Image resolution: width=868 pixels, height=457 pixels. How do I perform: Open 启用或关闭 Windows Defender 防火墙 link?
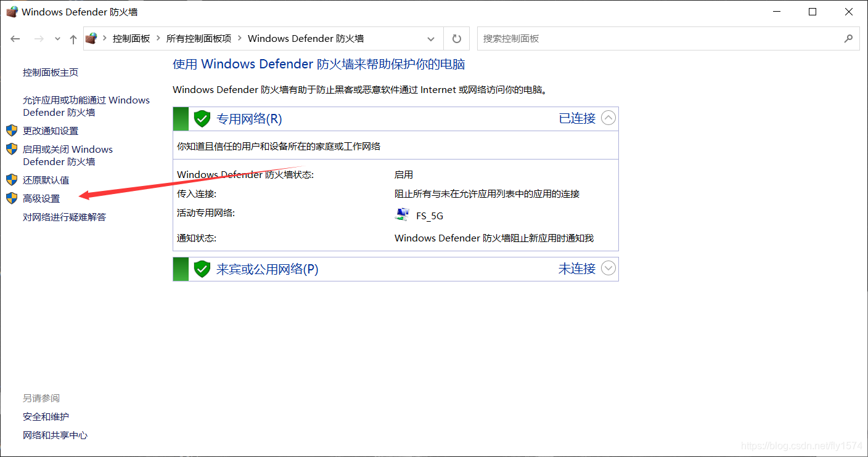pyautogui.click(x=68, y=155)
